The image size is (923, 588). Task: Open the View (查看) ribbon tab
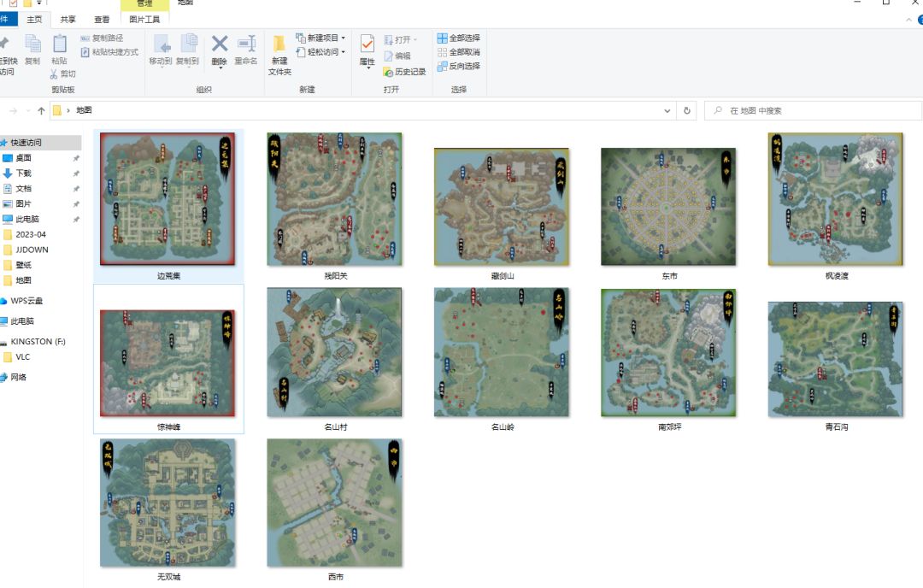pyautogui.click(x=102, y=19)
